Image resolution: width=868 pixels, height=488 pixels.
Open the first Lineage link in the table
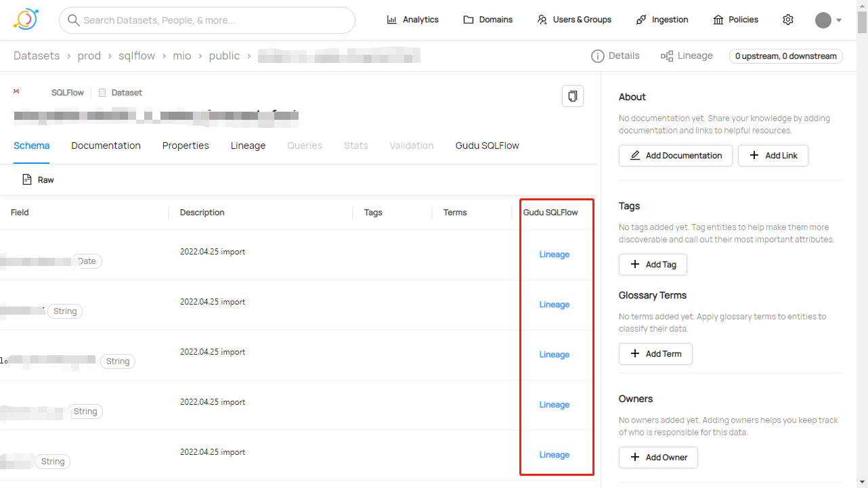point(554,254)
